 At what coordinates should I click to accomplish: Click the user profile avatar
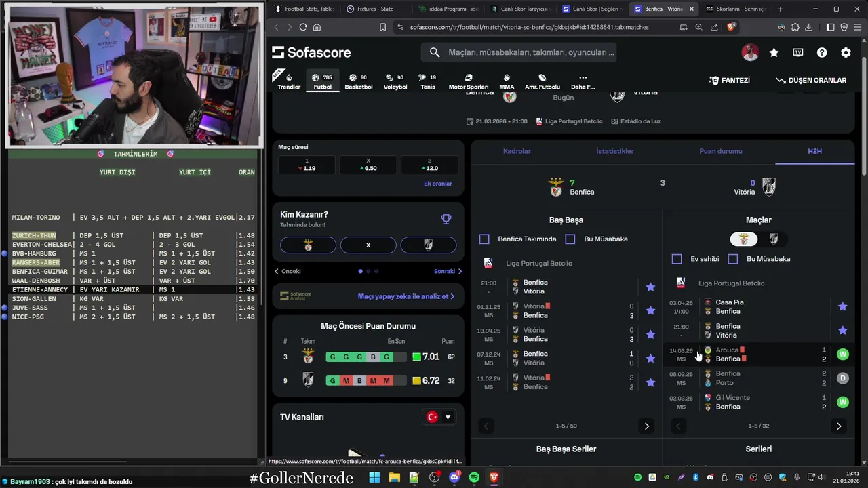(x=750, y=52)
